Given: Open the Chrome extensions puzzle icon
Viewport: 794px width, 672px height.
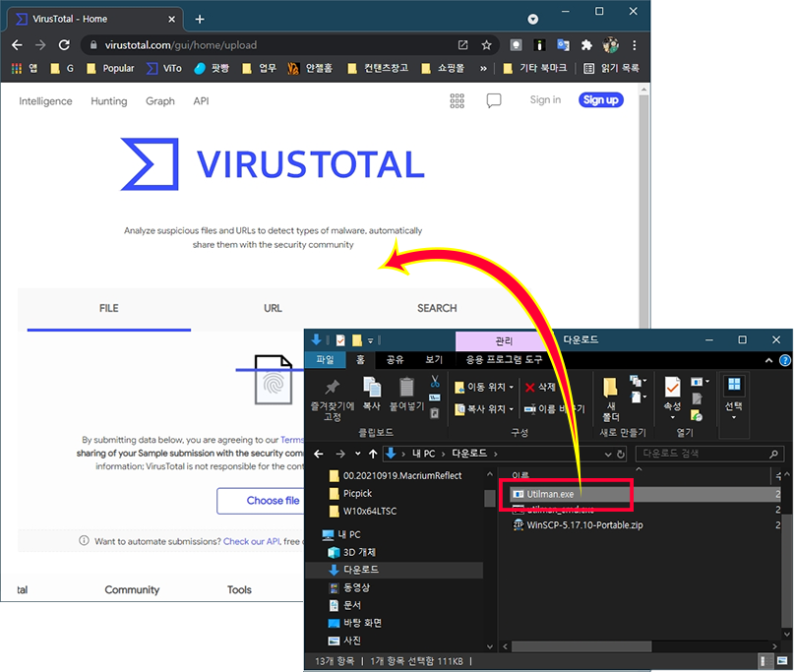Looking at the screenshot, I should click(x=586, y=45).
